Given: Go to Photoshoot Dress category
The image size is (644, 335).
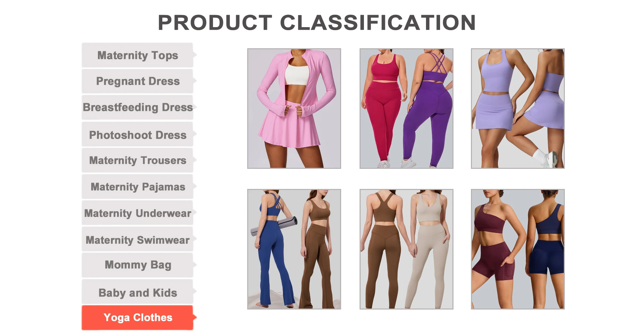Looking at the screenshot, I should tap(138, 135).
